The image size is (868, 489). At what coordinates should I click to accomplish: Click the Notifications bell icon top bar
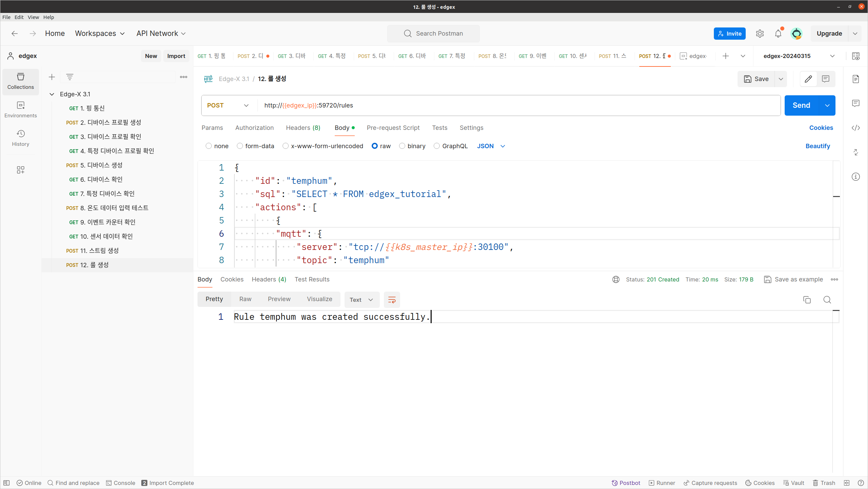(779, 34)
